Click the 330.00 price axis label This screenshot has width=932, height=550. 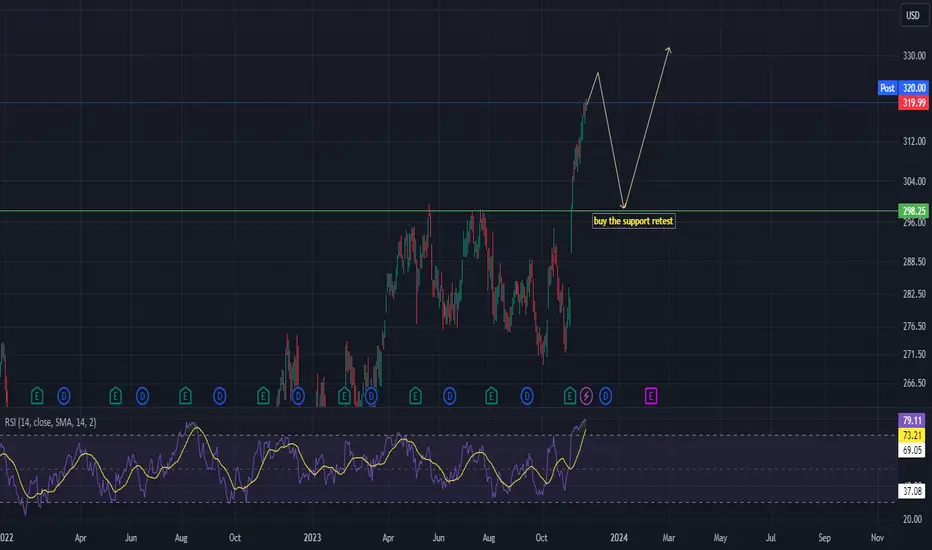[x=914, y=56]
